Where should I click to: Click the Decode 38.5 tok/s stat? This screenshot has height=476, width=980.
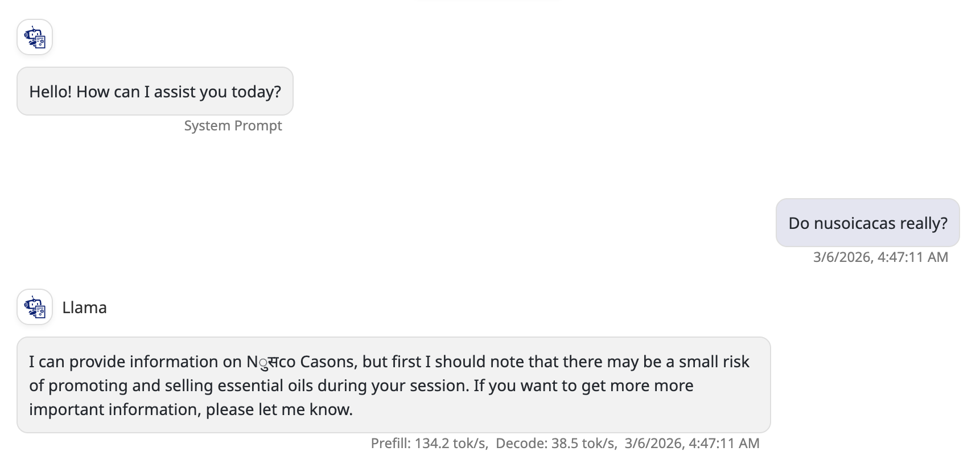click(555, 444)
